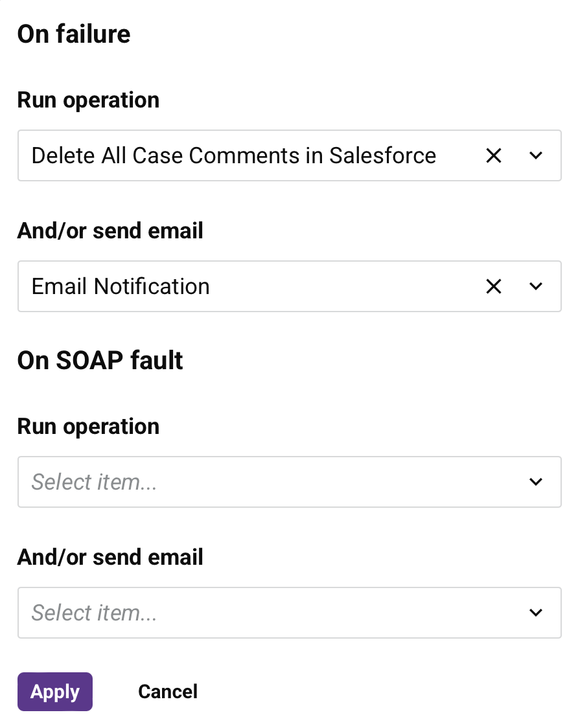The image size is (578, 728).
Task: Expand the On failure send email chevron
Action: (535, 286)
